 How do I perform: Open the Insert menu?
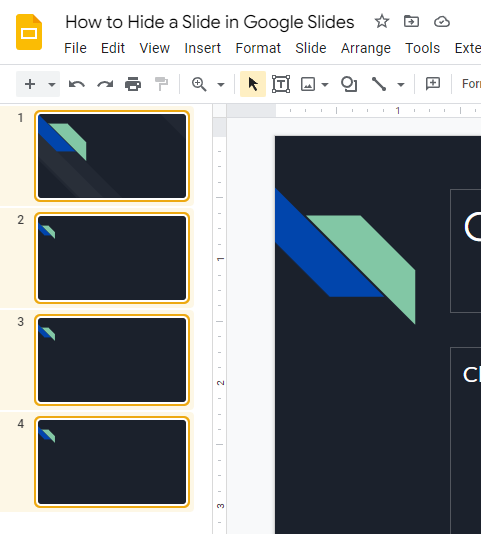(x=203, y=48)
